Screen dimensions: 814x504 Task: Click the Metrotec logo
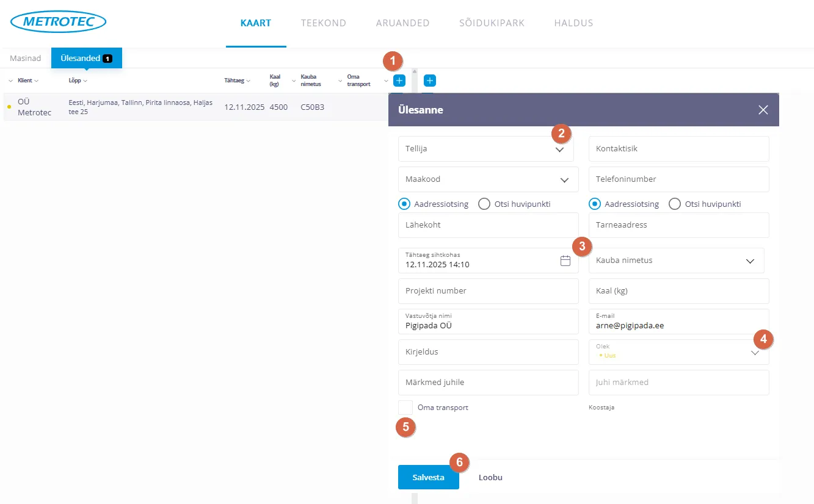[x=58, y=22]
